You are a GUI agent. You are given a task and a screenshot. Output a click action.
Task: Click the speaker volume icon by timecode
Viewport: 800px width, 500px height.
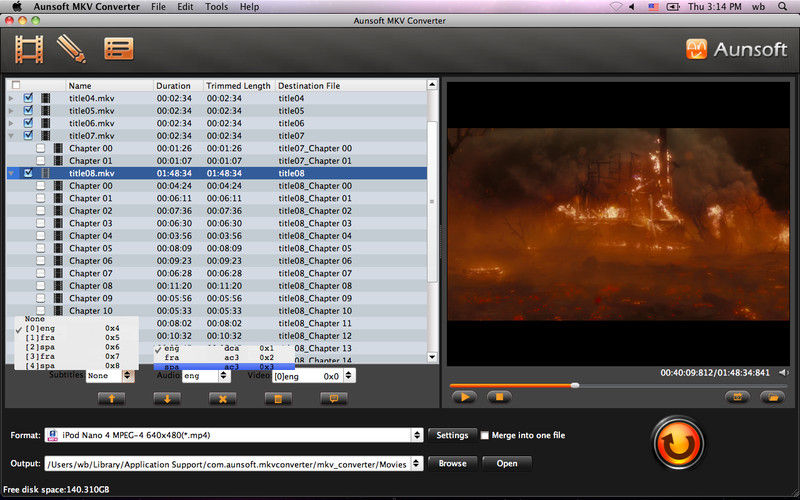(784, 373)
